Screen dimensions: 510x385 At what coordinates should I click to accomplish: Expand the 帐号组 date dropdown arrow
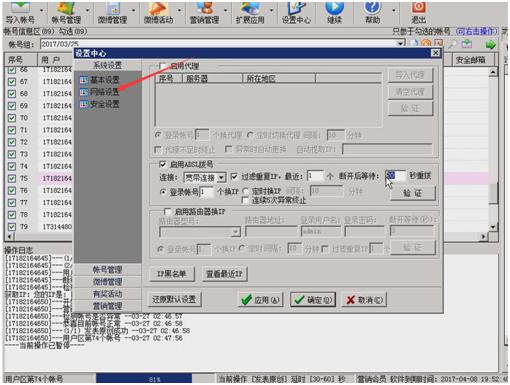click(400, 44)
